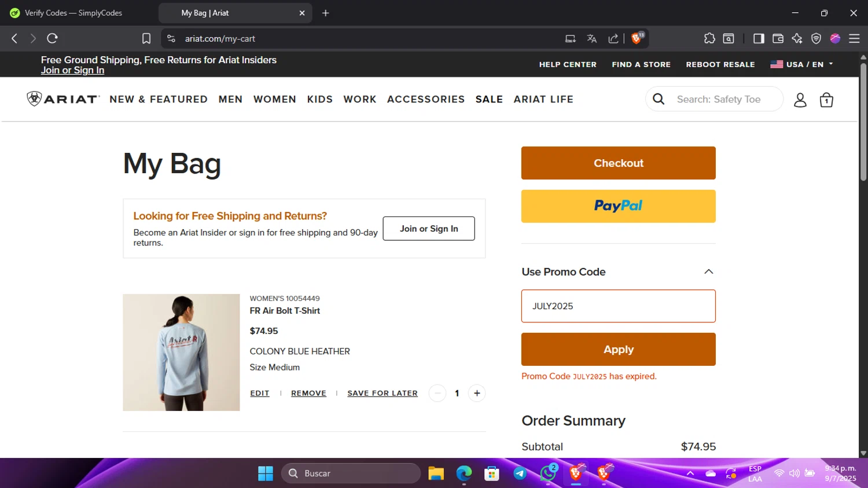This screenshot has width=868, height=488.
Task: Open new tab with plus button
Action: click(x=326, y=13)
